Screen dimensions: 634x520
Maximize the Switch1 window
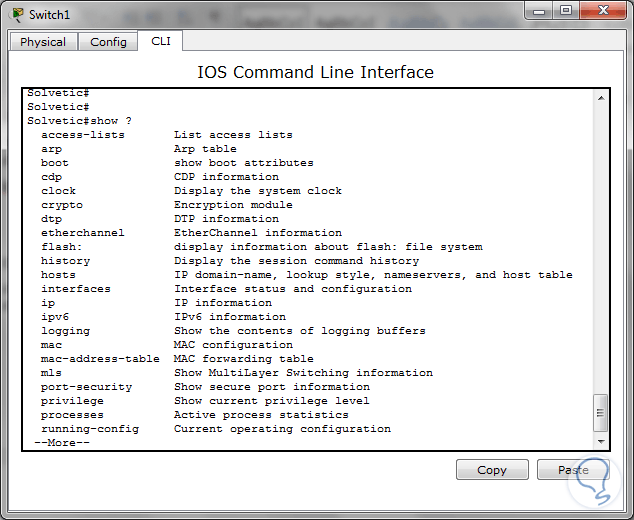pos(565,11)
